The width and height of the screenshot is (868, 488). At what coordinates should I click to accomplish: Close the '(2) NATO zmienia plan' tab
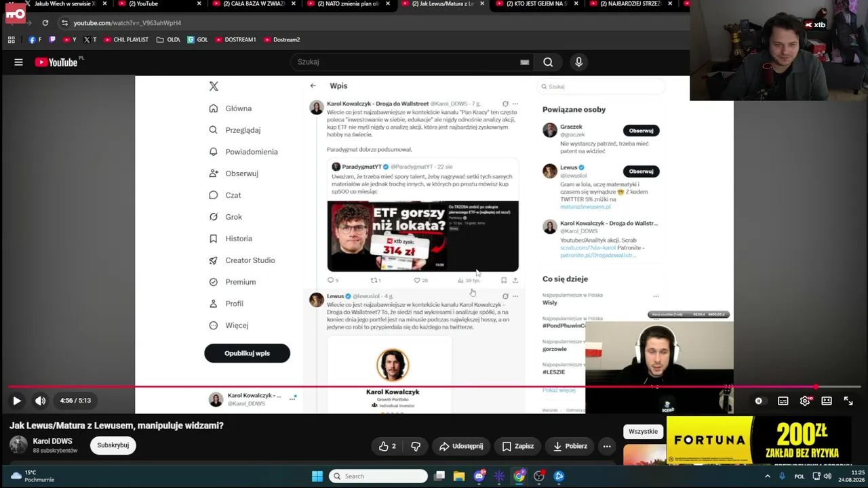pos(387,4)
